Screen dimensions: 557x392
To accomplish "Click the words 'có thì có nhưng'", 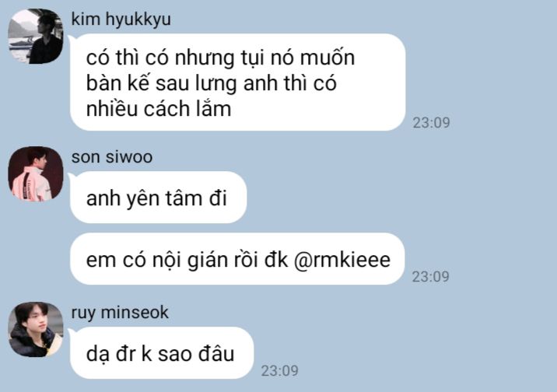I will click(x=160, y=58).
